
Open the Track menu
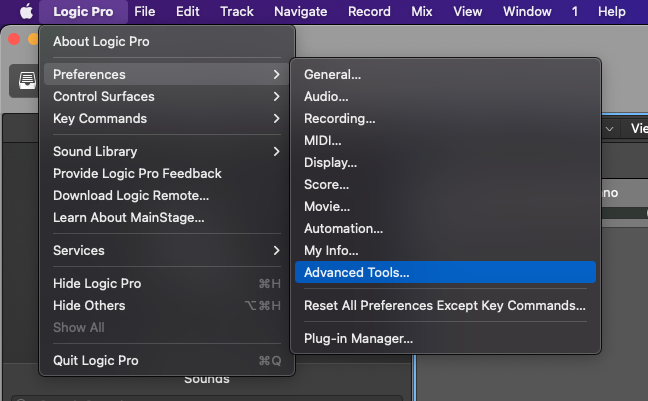pyautogui.click(x=236, y=12)
